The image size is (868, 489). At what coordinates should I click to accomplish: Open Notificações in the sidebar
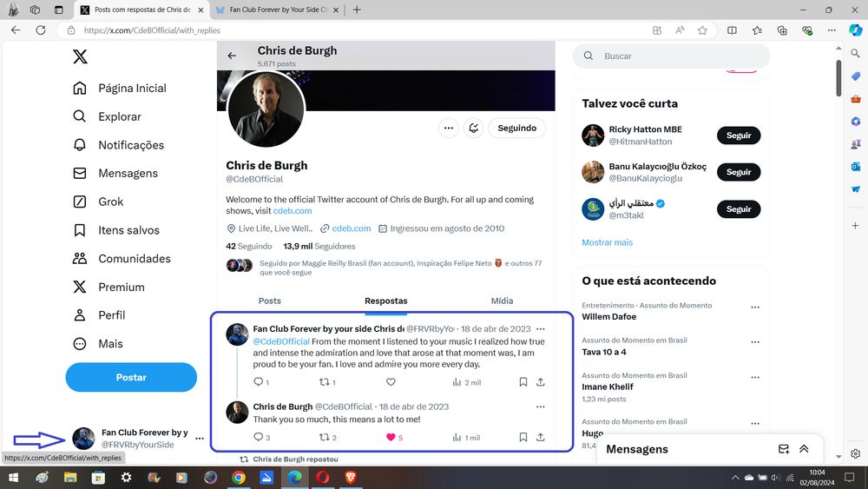pyautogui.click(x=118, y=145)
